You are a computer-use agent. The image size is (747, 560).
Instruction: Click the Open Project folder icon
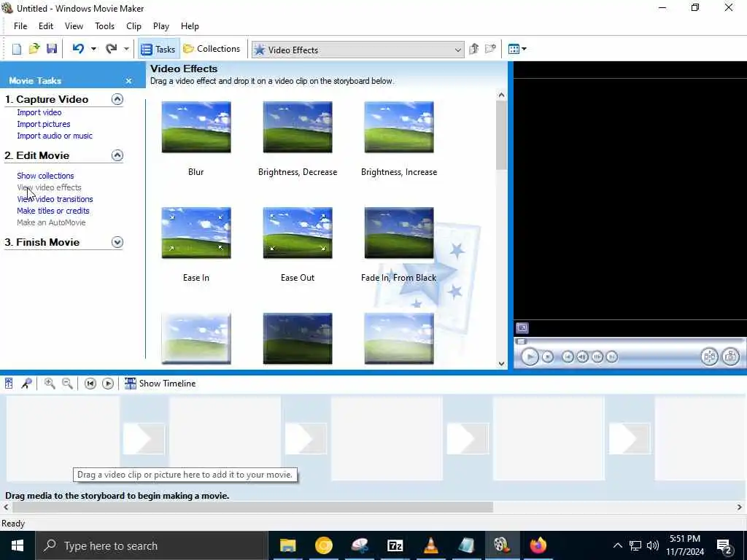click(x=34, y=49)
